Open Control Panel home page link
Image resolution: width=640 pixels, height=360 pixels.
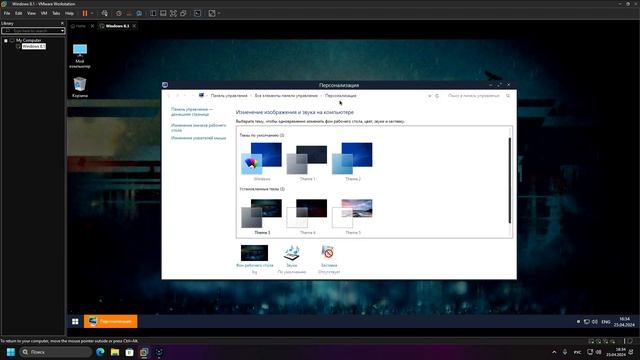[192, 112]
